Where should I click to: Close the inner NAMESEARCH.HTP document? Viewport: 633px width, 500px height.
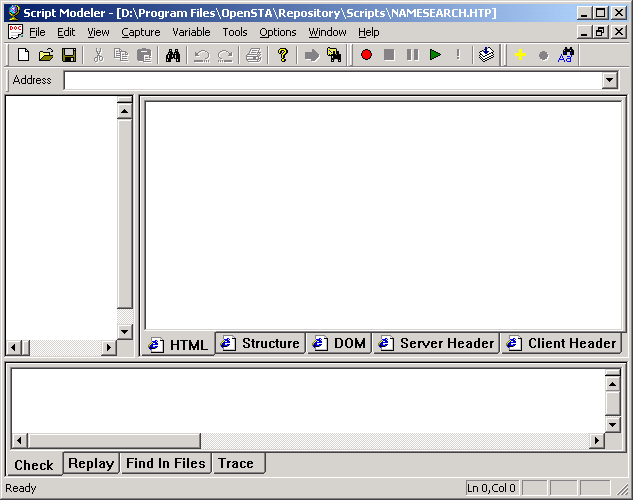(618, 31)
